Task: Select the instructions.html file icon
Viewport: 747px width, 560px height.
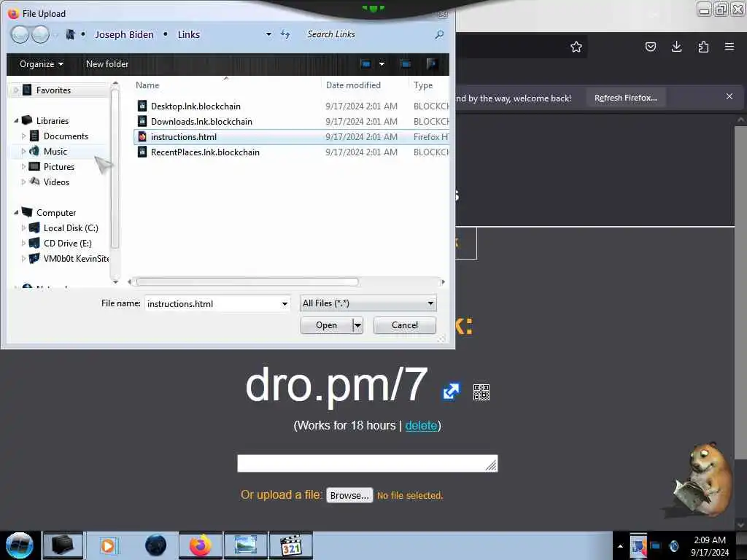Action: point(142,136)
